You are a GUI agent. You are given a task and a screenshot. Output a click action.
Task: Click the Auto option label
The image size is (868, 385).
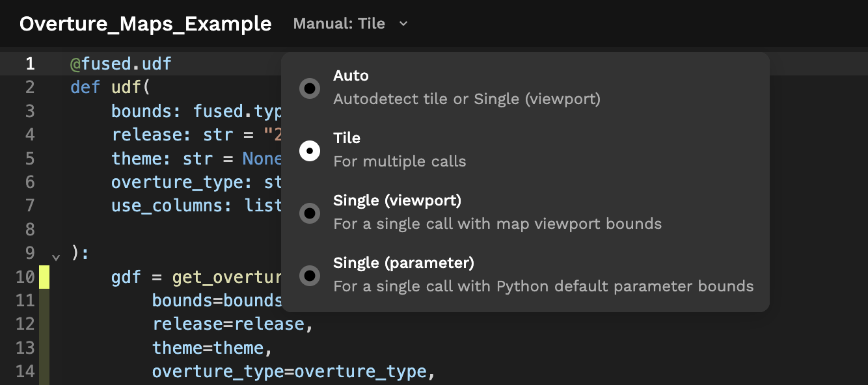351,76
